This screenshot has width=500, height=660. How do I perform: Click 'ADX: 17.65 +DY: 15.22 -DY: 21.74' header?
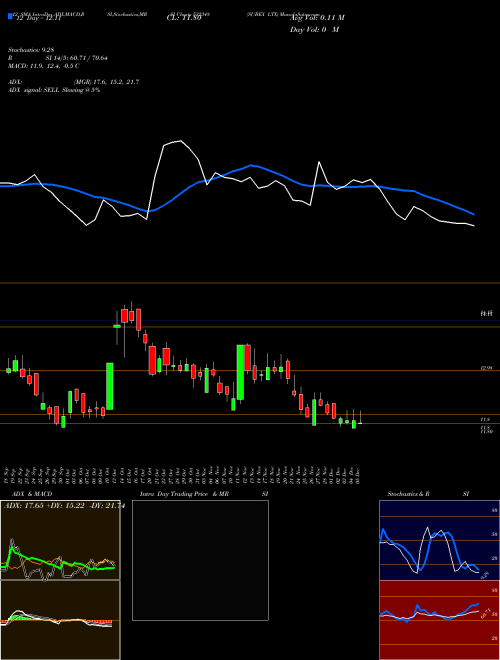coord(64,506)
